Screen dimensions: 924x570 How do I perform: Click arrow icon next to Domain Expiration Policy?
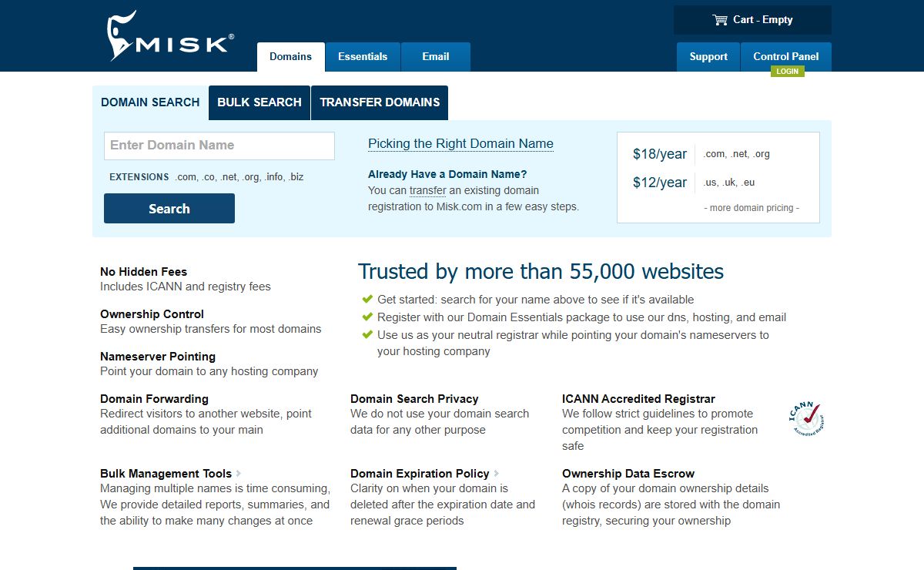(496, 474)
